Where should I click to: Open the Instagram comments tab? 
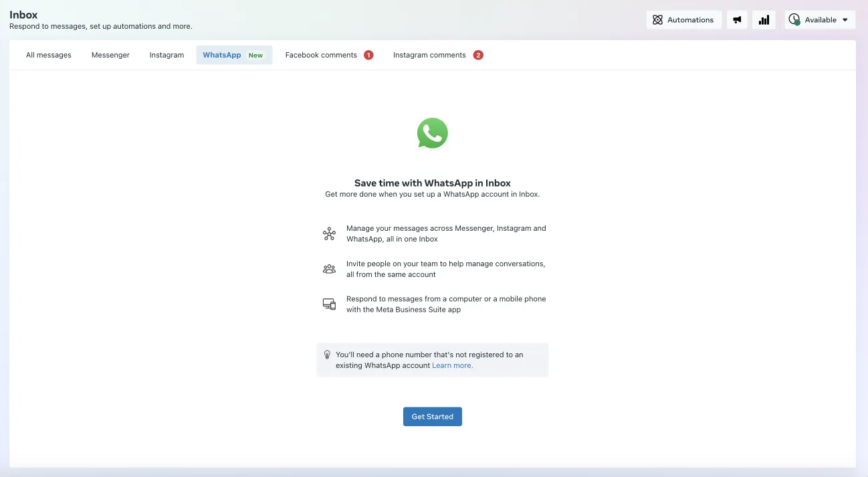(429, 54)
